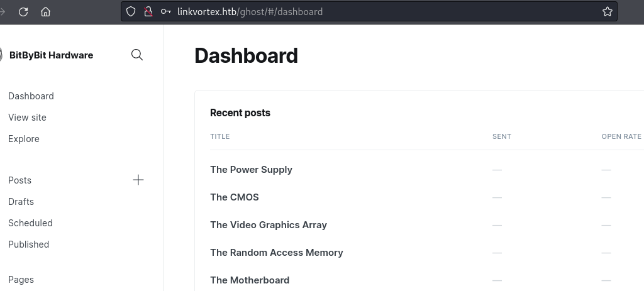Open Dashboard in the sidebar menu

coord(31,96)
